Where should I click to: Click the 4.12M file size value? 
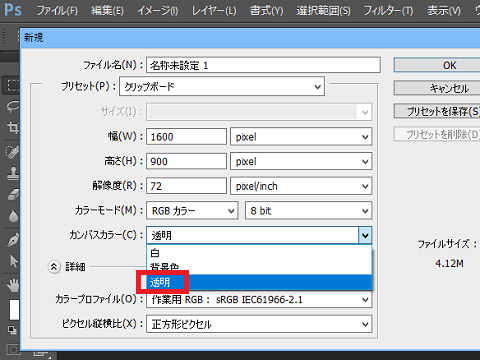pos(449,263)
